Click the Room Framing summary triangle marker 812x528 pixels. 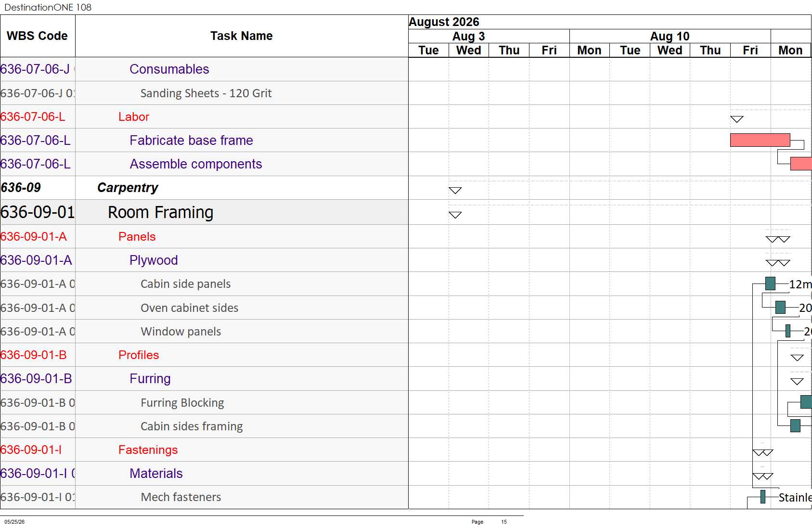tap(455, 215)
